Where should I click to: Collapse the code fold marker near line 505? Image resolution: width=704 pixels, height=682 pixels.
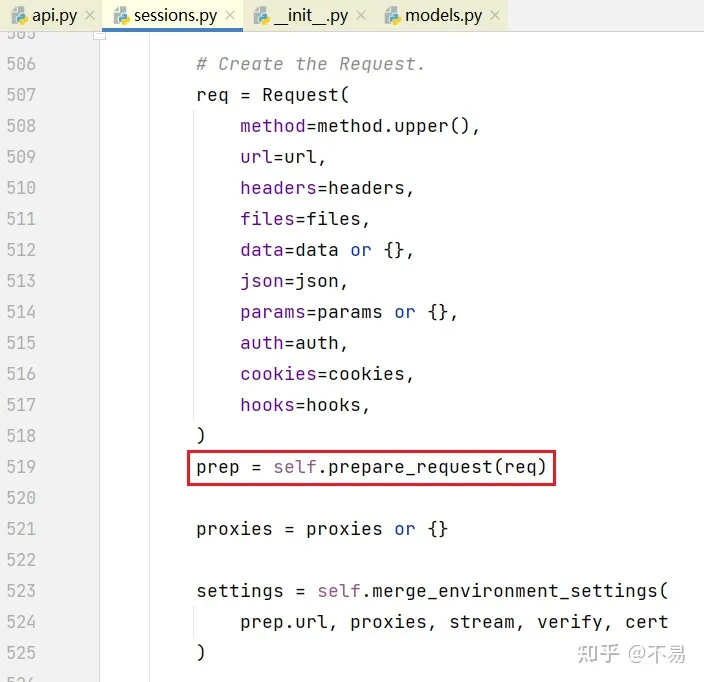(99, 35)
